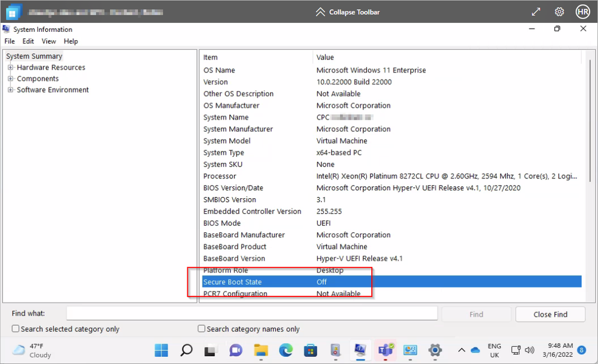Open the Help menu
This screenshot has height=364, width=598.
[x=71, y=41]
